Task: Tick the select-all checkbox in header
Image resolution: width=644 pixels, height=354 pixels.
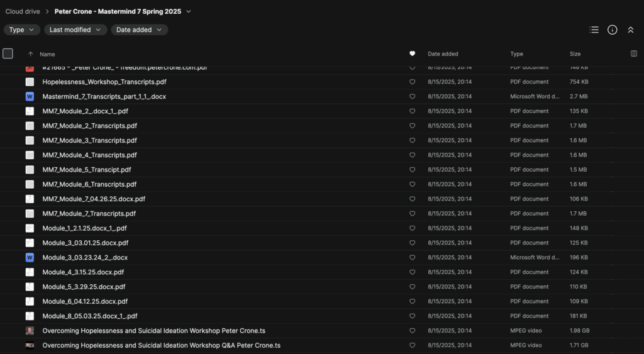Action: coord(8,53)
